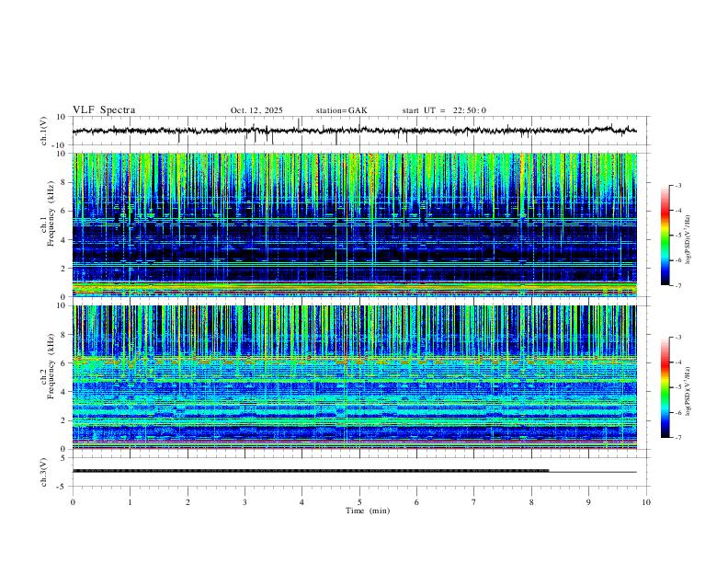
Task: Click the "station=GAK" header label
Action: 341,110
